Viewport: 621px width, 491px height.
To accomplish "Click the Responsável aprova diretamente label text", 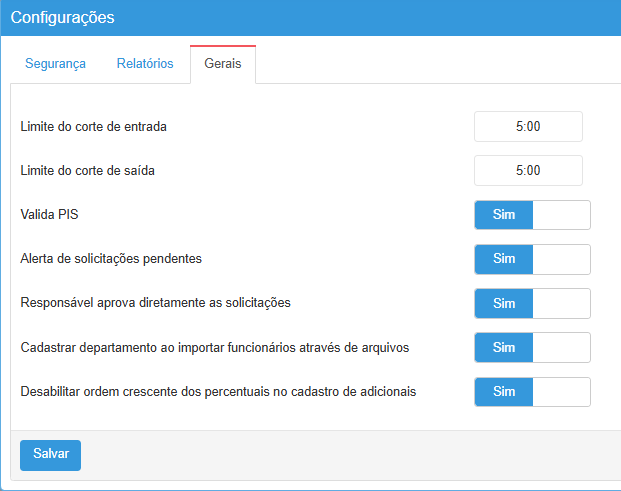I will pos(155,303).
